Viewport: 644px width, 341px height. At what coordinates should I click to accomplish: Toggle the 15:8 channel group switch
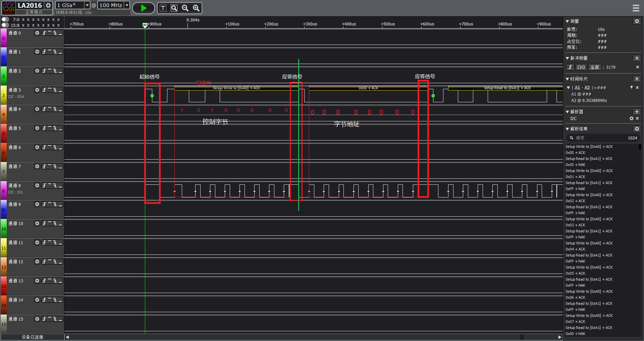5,25
